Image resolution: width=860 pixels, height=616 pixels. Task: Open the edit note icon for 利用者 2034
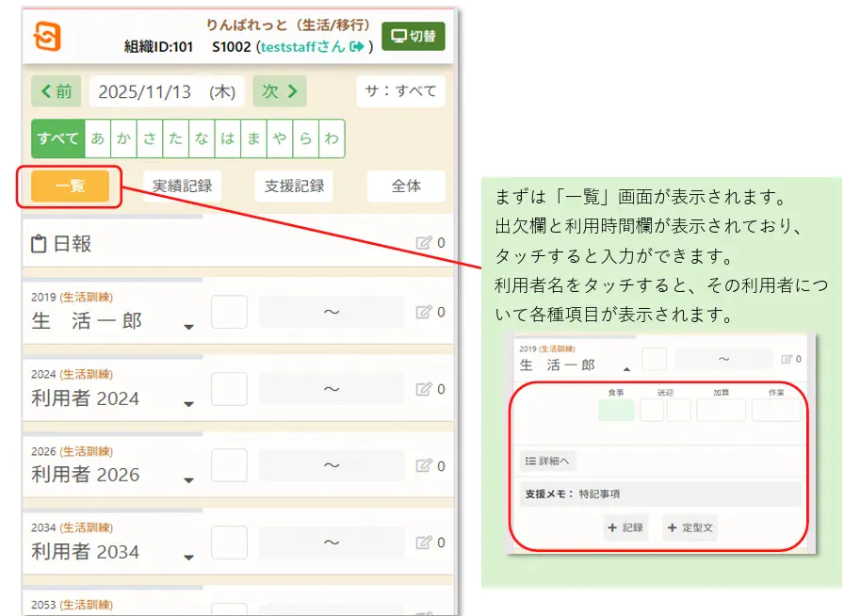pyautogui.click(x=424, y=543)
